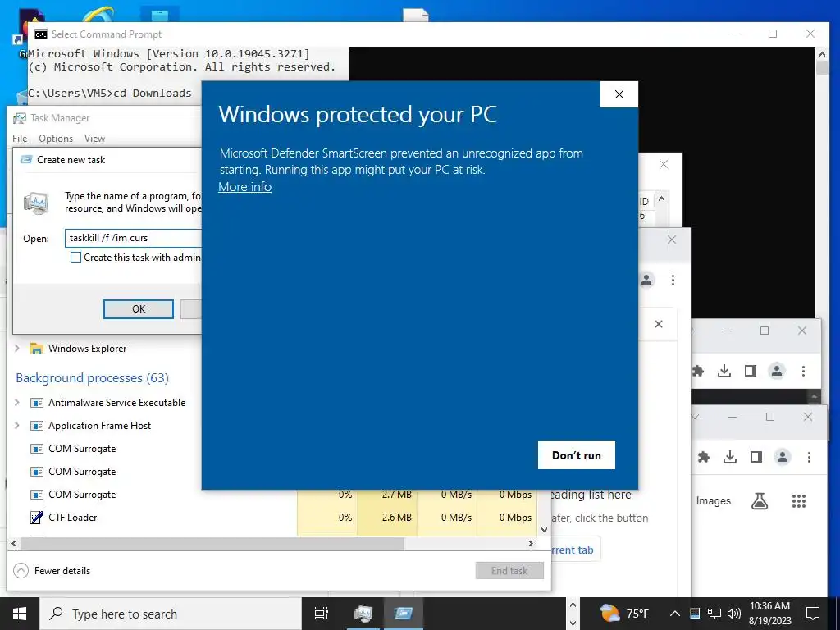
Task: Click Command Prompt scroll up arrow
Action: point(822,53)
